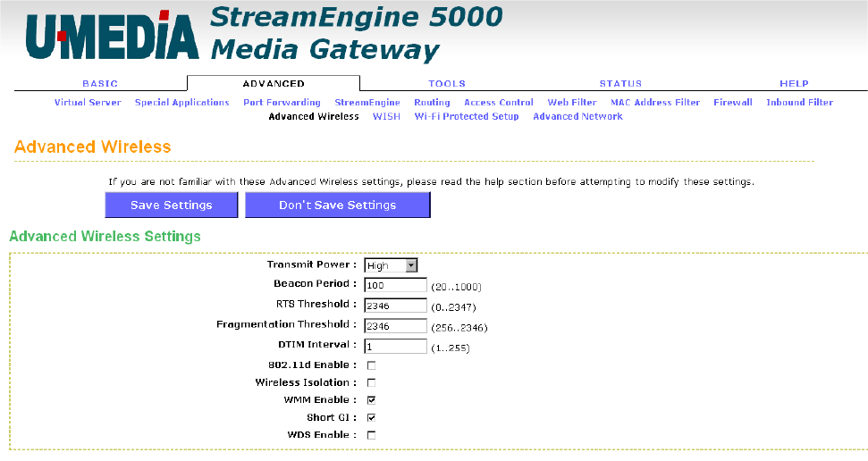Go to Access Control
Viewport: 868px width, 461px height.
(499, 103)
